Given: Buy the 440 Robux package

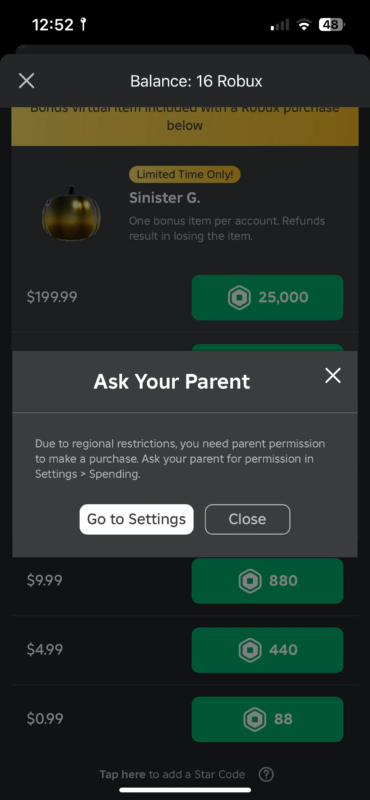Looking at the screenshot, I should point(267,650).
